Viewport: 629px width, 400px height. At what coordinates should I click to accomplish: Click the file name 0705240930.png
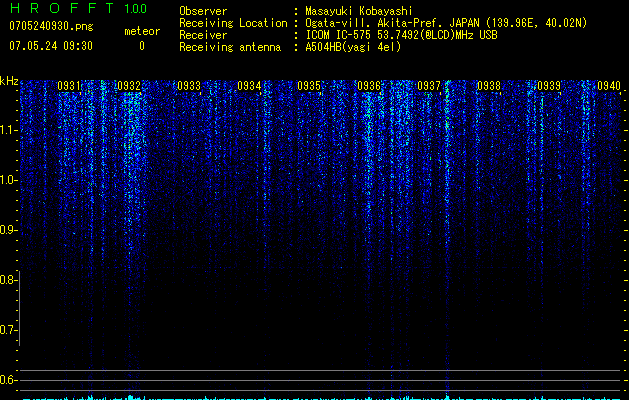click(x=51, y=26)
